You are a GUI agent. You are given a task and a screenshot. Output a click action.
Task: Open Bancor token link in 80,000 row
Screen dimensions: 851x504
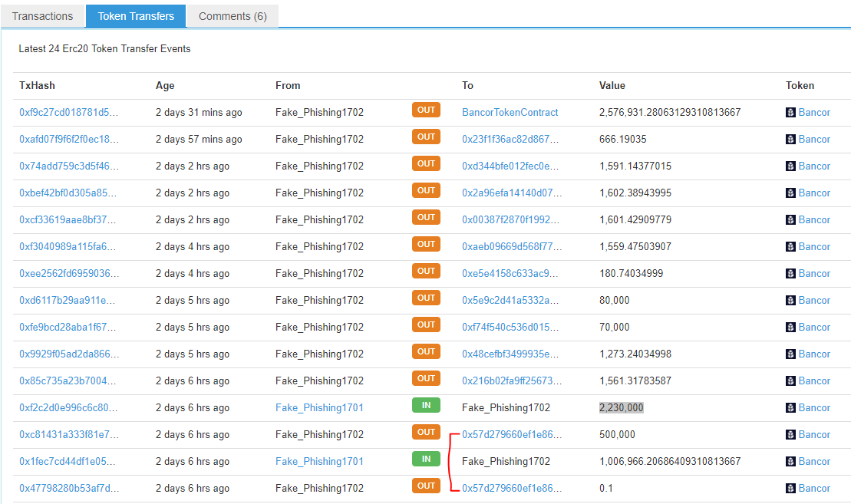pos(814,300)
